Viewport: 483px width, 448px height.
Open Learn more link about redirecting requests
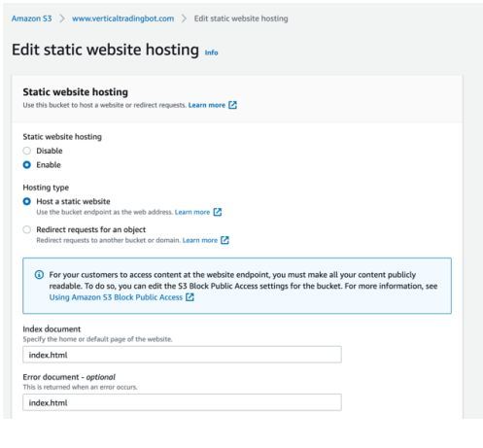click(x=200, y=240)
